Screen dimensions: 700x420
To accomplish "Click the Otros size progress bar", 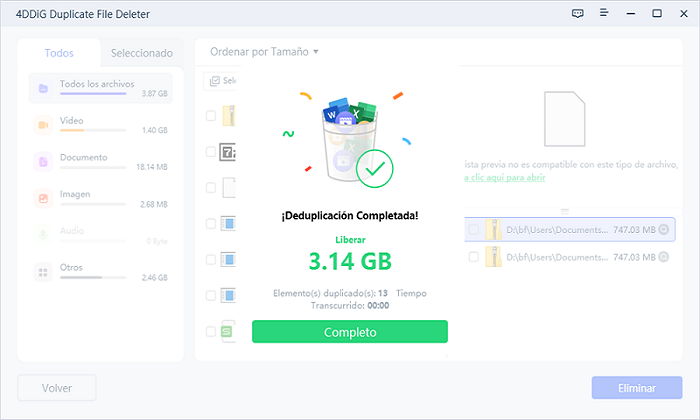I will coord(93,277).
